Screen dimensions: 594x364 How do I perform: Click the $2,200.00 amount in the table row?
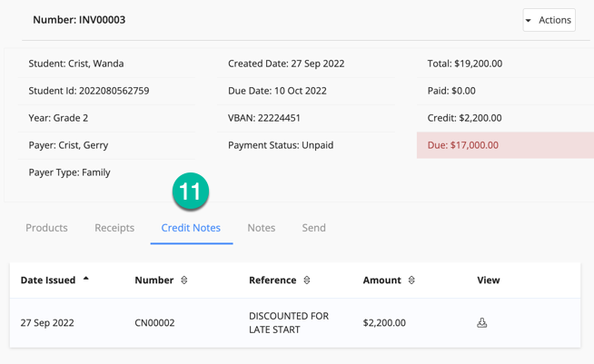pyautogui.click(x=384, y=323)
